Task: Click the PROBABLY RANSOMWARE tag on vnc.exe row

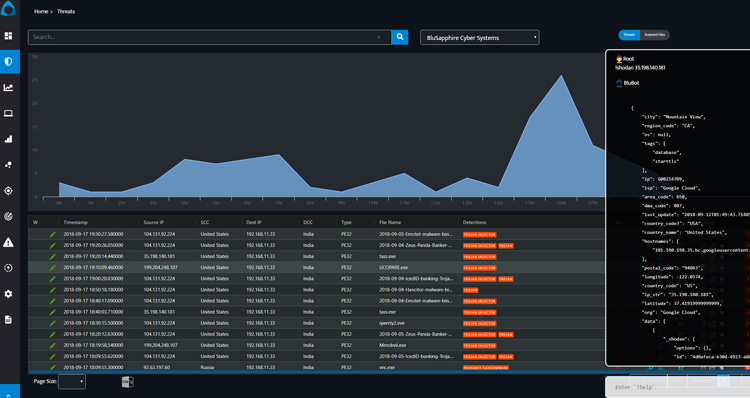Action: [x=485, y=368]
